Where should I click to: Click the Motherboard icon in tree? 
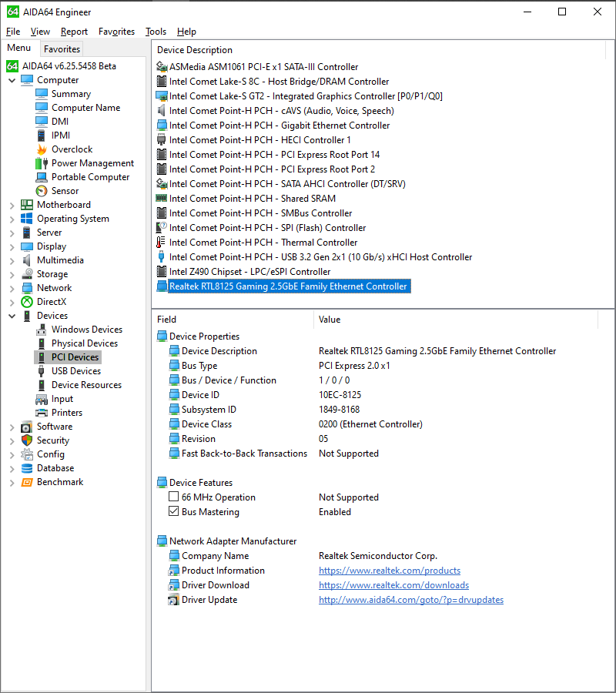tap(27, 205)
